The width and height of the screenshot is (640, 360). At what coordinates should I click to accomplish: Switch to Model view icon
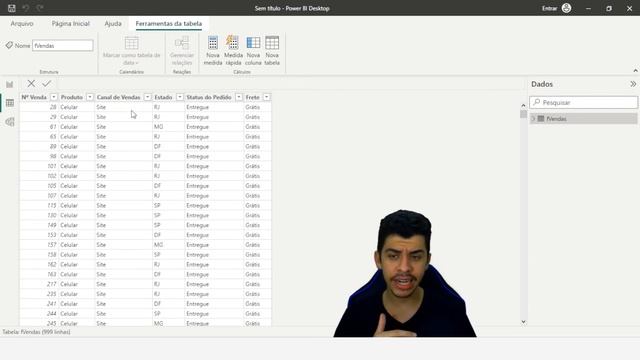pos(10,122)
